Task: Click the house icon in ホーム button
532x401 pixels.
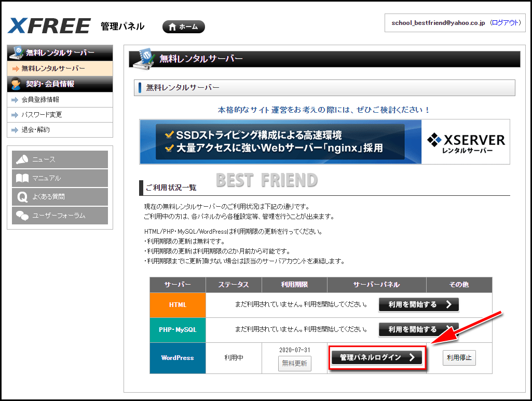Action: pos(172,27)
